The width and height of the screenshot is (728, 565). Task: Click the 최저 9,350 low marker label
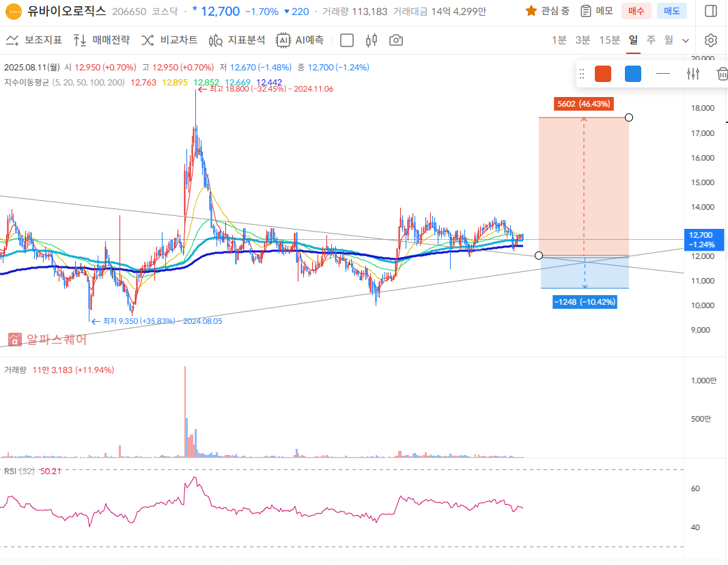157,321
